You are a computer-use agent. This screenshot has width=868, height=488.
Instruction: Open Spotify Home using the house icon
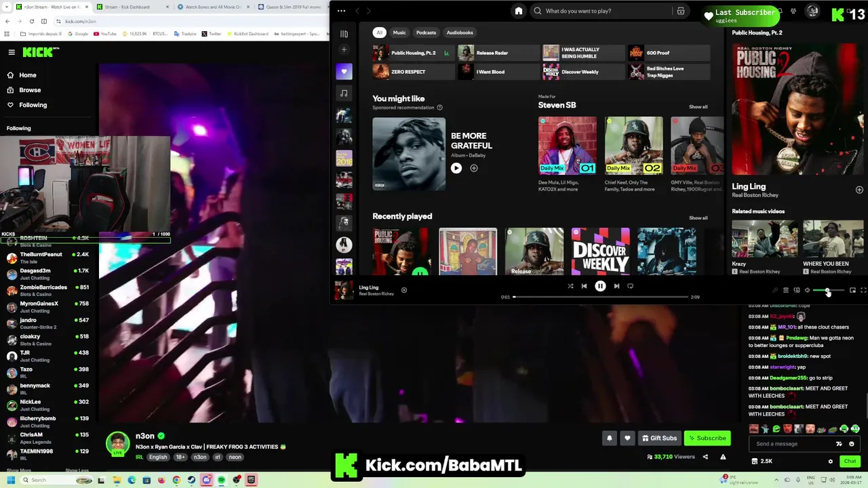(x=519, y=11)
